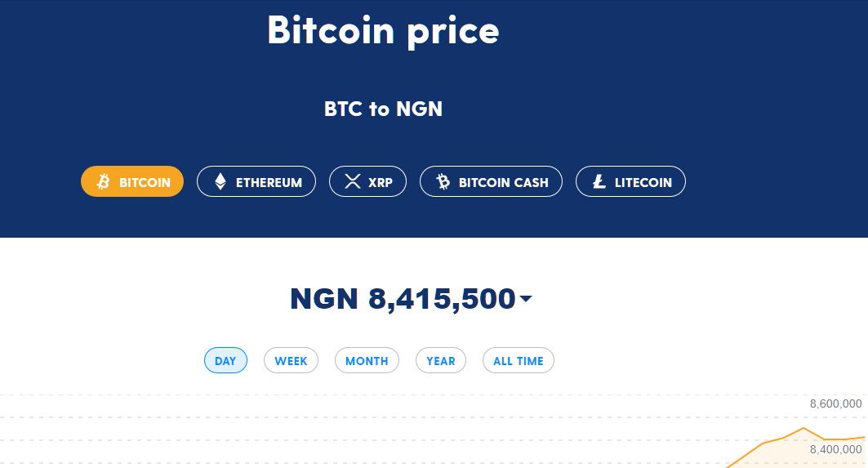Select the DAY chart range

click(x=225, y=360)
